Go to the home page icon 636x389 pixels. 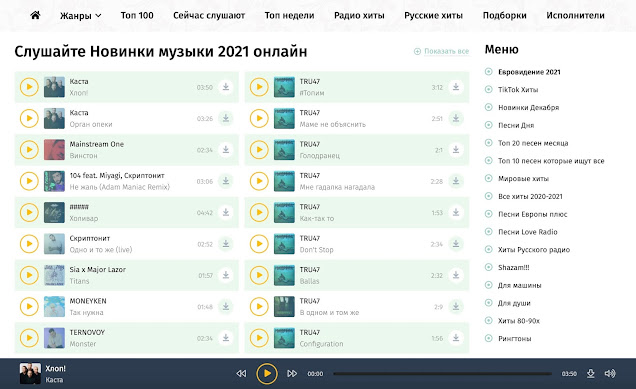(x=35, y=15)
